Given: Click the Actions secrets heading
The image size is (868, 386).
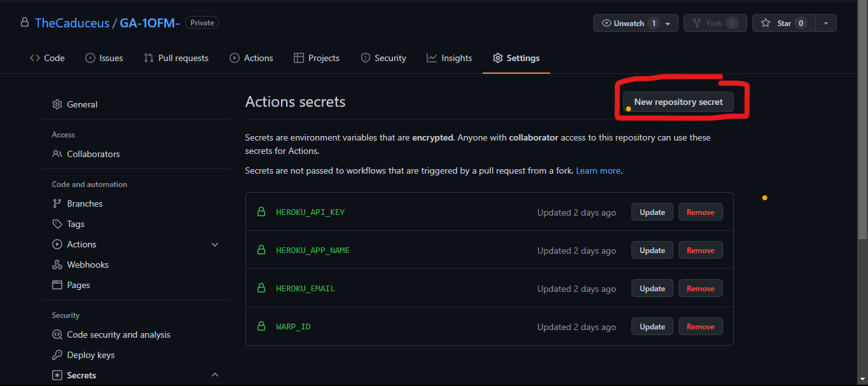Looking at the screenshot, I should click(295, 102).
